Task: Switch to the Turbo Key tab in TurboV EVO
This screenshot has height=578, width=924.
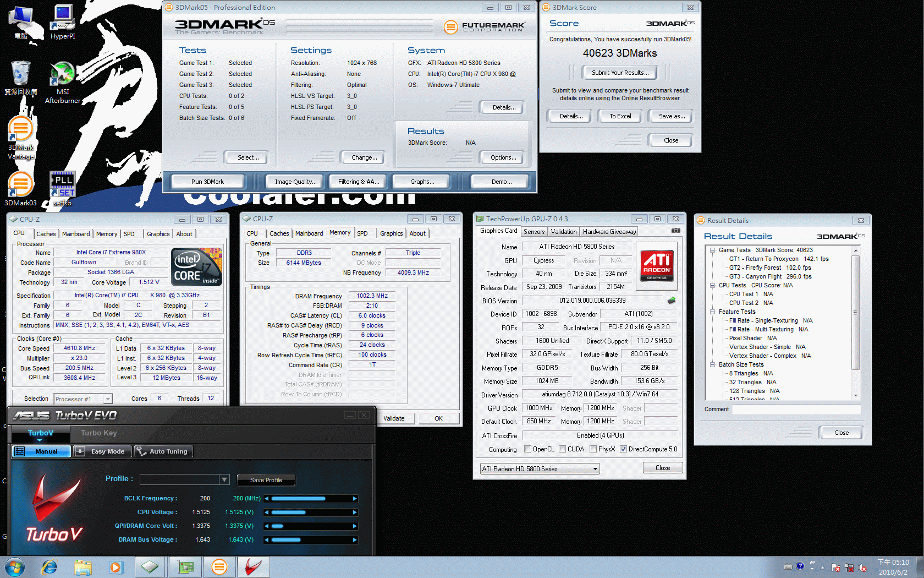Action: tap(99, 433)
